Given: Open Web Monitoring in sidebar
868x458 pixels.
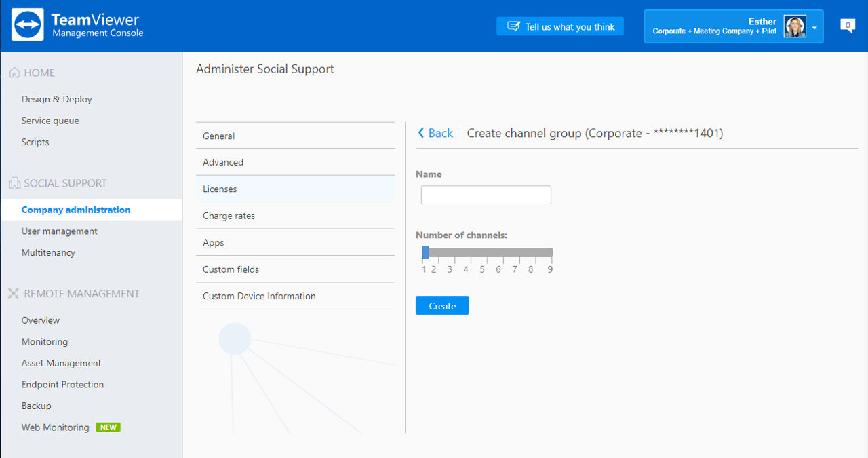Looking at the screenshot, I should pyautogui.click(x=56, y=427).
